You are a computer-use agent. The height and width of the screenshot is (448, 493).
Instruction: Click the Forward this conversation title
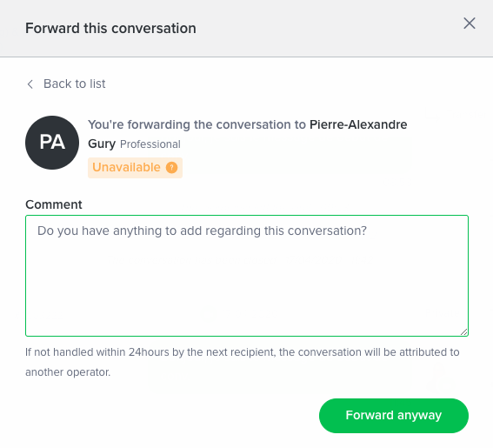[x=110, y=29]
